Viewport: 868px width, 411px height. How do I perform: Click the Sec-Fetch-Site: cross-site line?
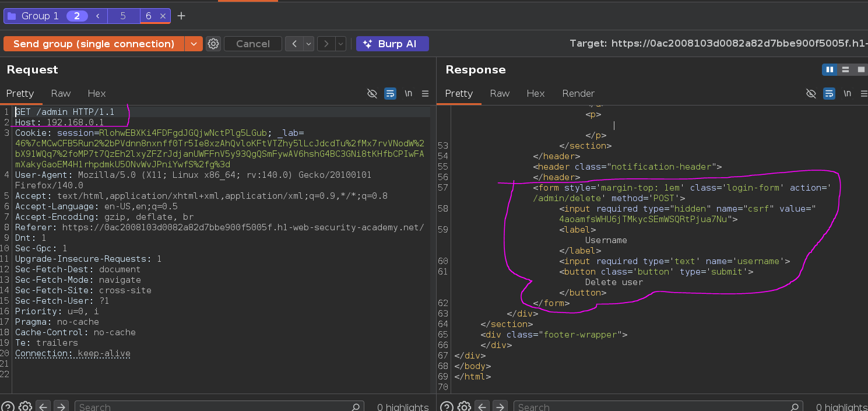[83, 290]
